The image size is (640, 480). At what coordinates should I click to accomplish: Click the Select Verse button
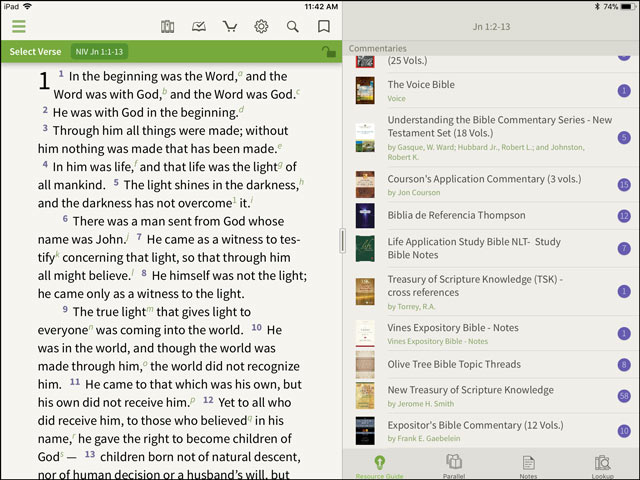[x=36, y=52]
